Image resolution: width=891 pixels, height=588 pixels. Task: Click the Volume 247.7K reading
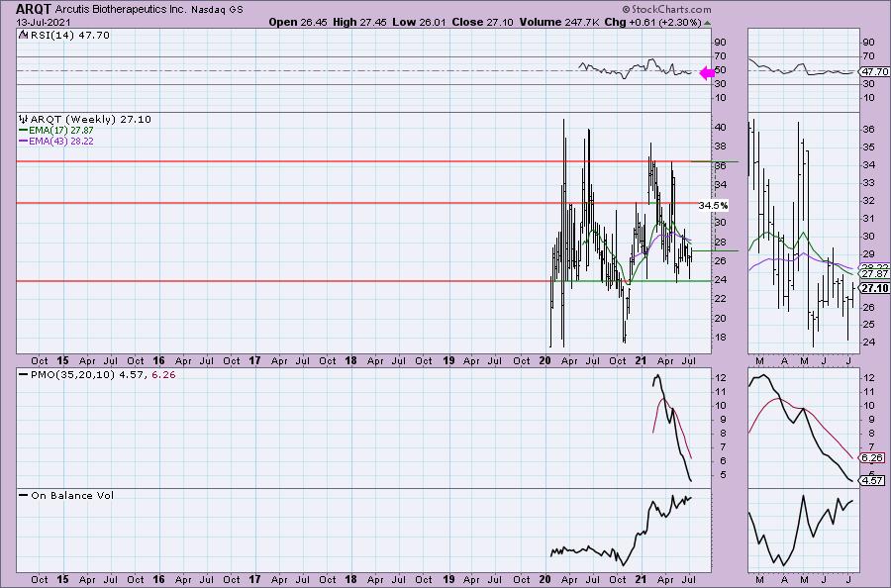coord(559,22)
